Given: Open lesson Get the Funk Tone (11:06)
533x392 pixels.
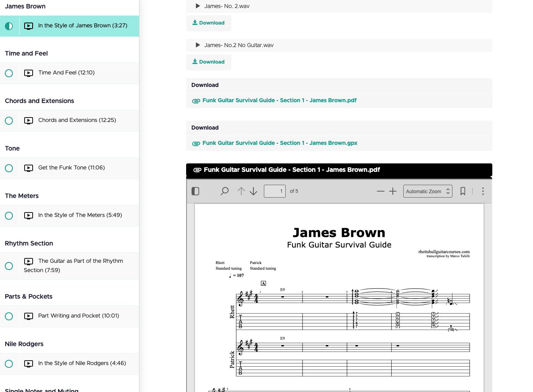Looking at the screenshot, I should pyautogui.click(x=71, y=167).
